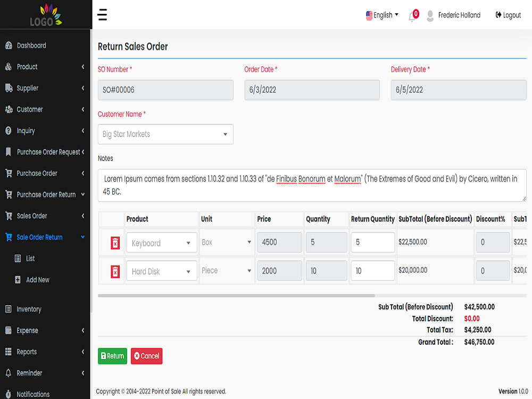Viewport: 532px width, 399px height.
Task: Click the notification bell icon
Action: click(412, 16)
